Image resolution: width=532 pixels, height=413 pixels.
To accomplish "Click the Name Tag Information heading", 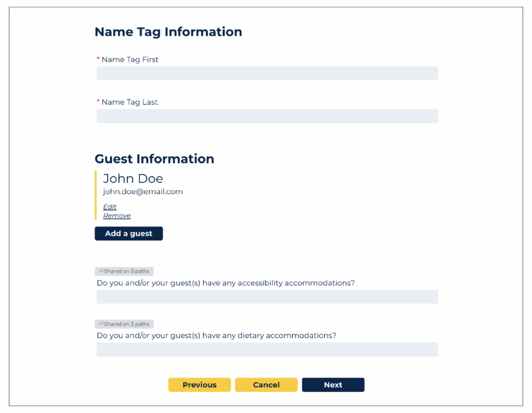I will pos(168,32).
